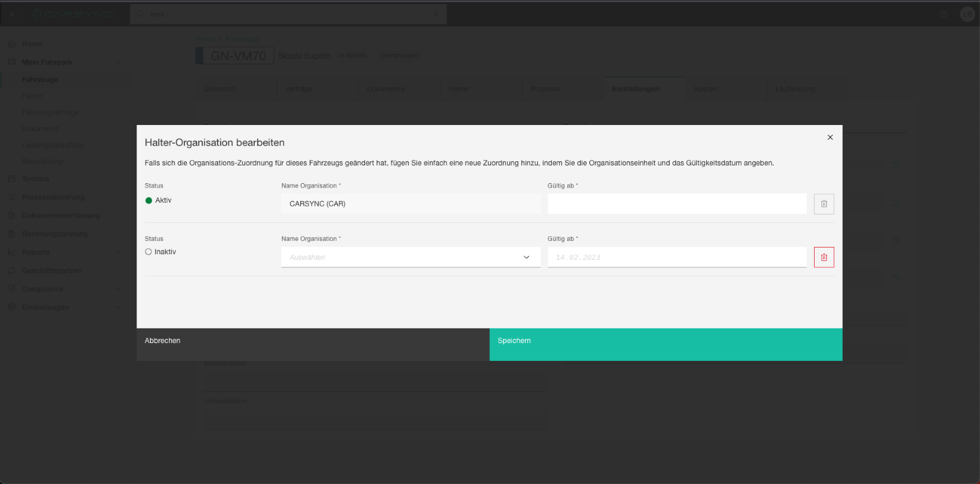Click the Rechnungsprüfung invoice icon
980x484 pixels.
tap(12, 234)
